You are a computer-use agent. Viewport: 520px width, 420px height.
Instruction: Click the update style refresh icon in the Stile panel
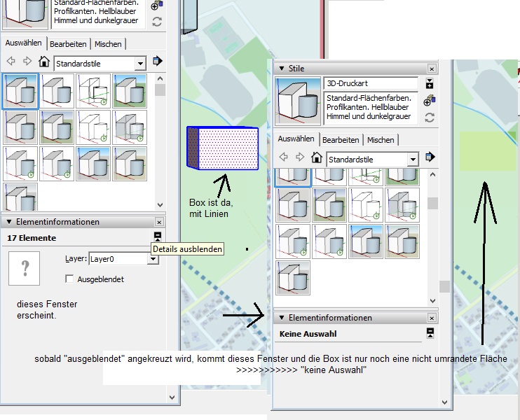430,118
